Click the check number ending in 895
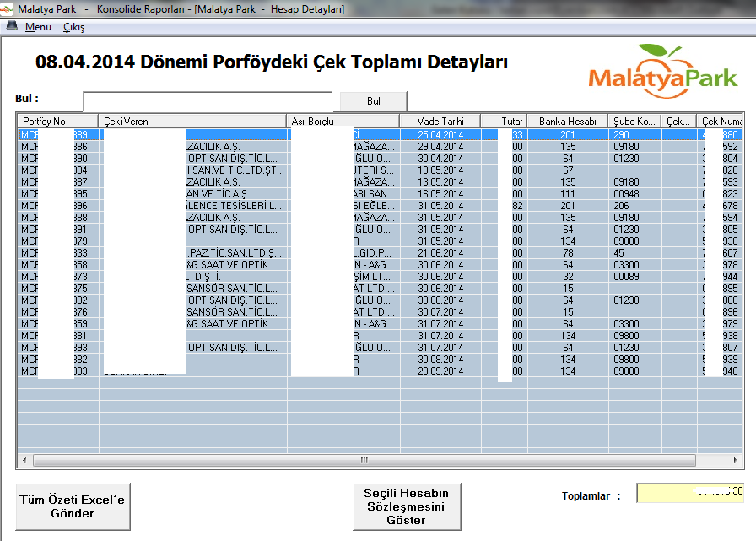This screenshot has width=756, height=541. tap(730, 289)
